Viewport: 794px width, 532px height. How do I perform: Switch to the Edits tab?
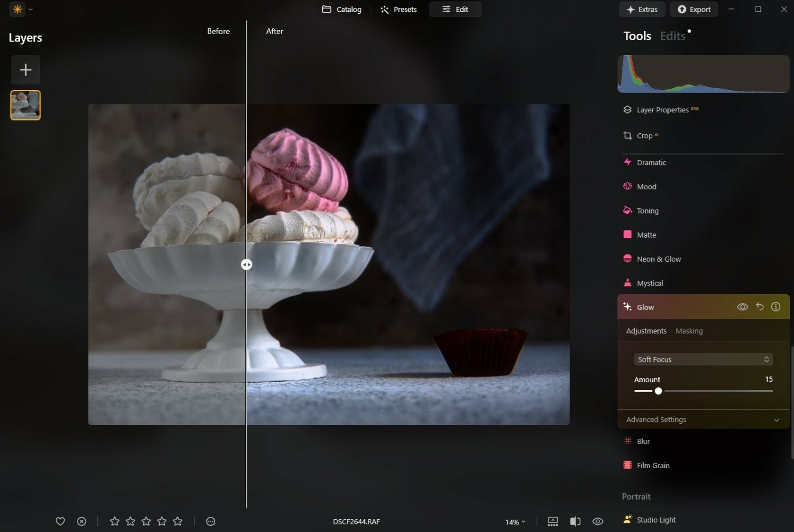673,35
